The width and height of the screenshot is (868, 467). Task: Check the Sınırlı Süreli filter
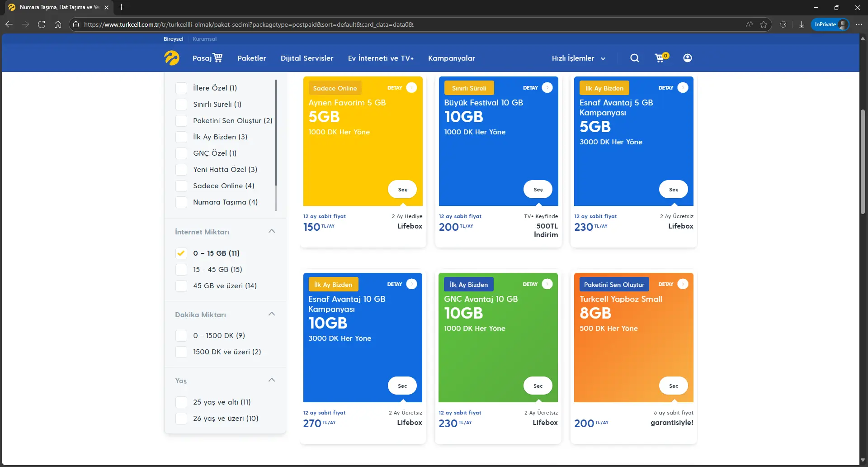pos(181,105)
